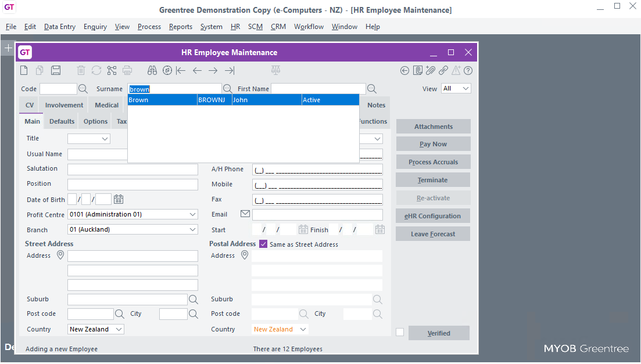Viewport: 641px width, 364px height.
Task: Open the Start date calendar icon
Action: (x=303, y=229)
